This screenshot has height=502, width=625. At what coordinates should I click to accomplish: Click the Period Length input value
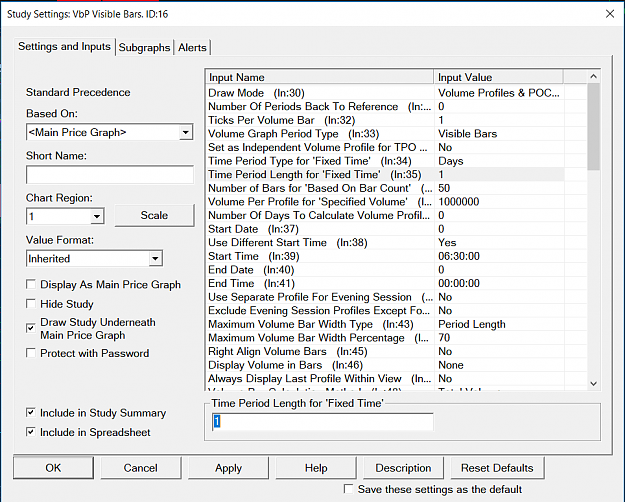[472, 324]
